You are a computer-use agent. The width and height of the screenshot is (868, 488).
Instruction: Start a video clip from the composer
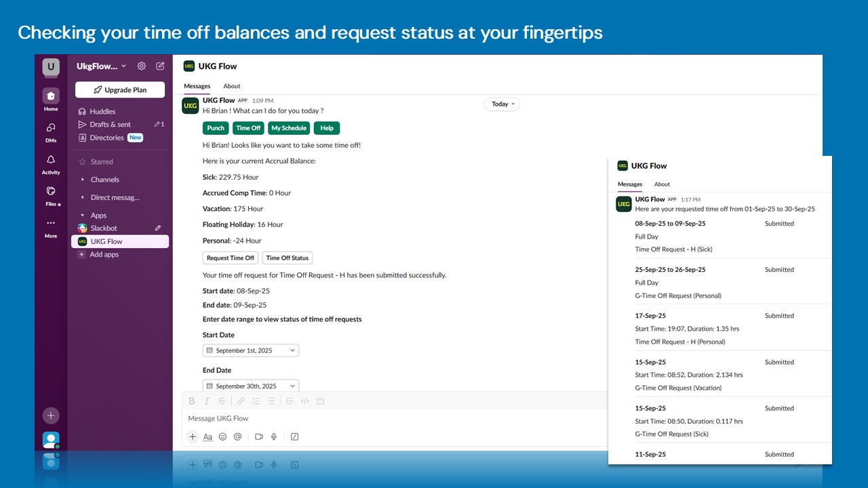pos(258,436)
